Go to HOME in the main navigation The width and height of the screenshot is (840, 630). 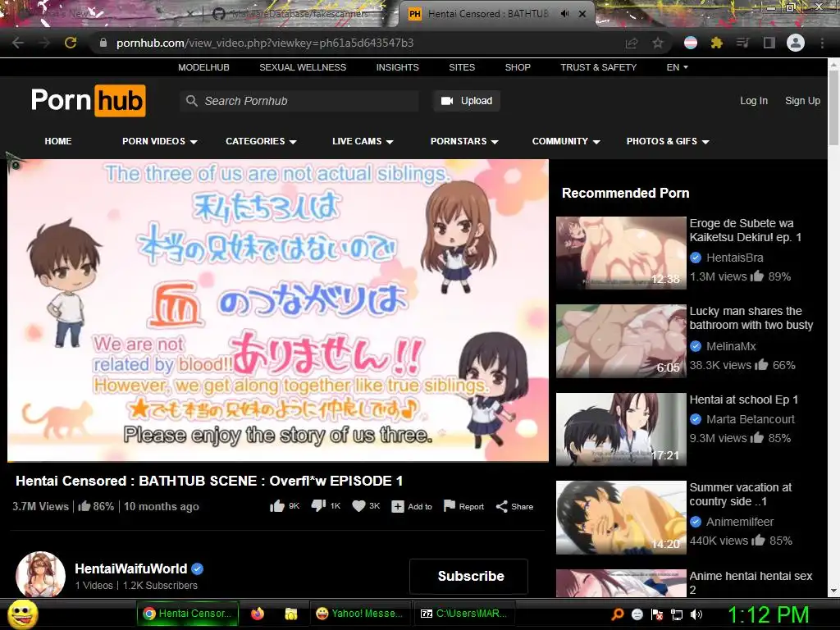click(x=58, y=141)
